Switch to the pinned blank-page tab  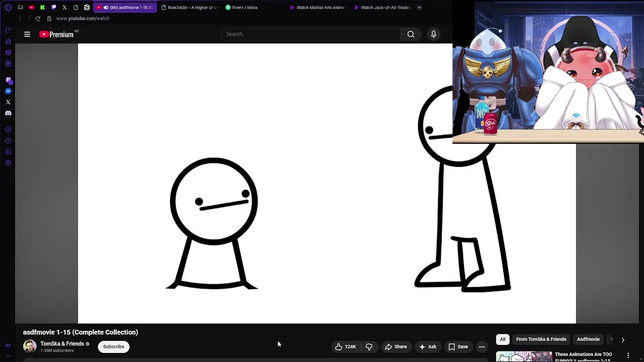[75, 8]
